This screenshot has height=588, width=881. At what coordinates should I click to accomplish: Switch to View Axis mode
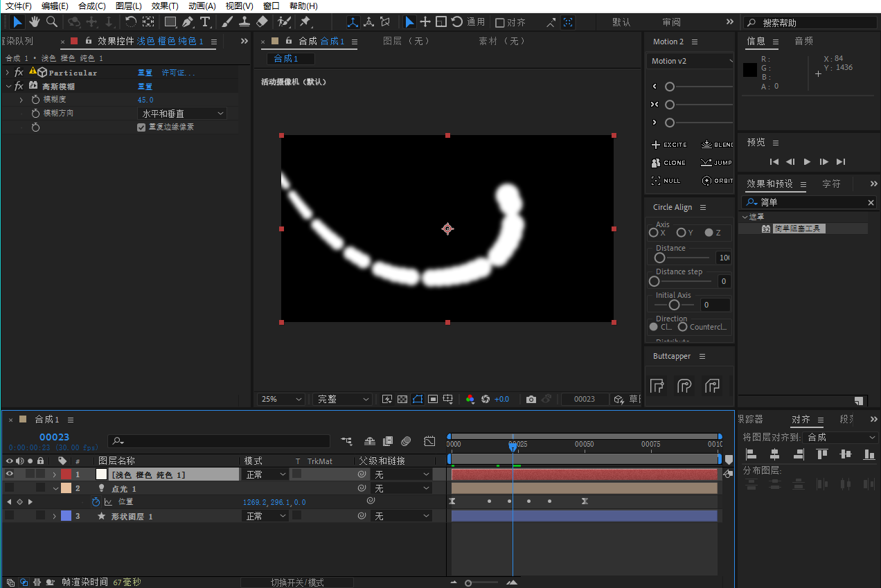tap(385, 22)
